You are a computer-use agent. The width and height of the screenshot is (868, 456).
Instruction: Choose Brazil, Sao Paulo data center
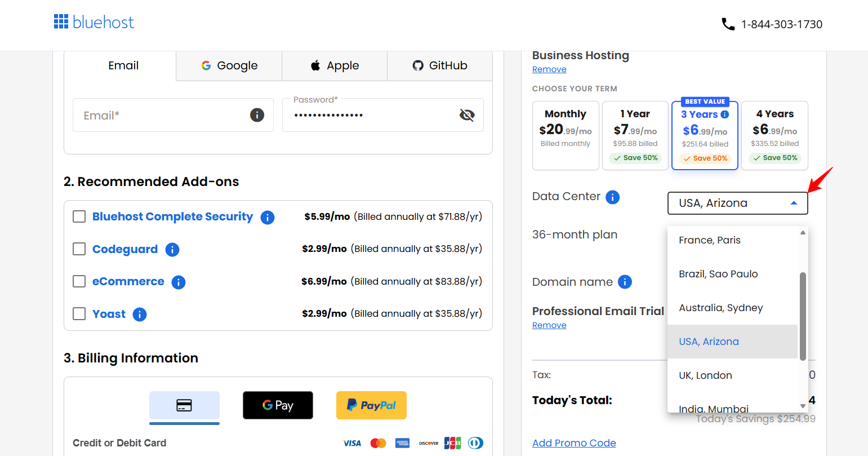pos(732,274)
